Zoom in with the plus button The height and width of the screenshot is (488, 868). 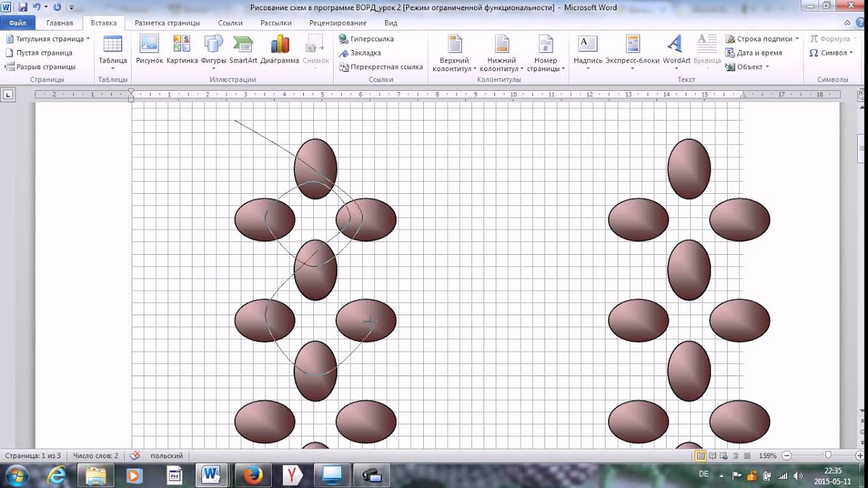861,456
